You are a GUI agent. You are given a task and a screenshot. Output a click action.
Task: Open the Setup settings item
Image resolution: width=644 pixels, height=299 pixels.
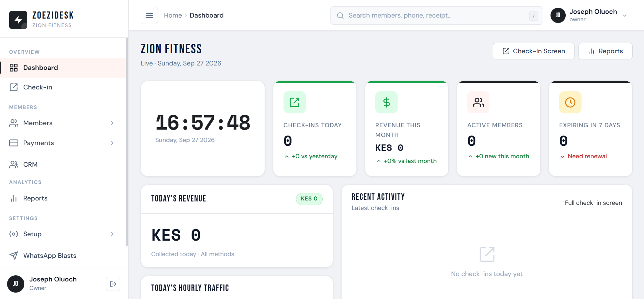(x=63, y=234)
